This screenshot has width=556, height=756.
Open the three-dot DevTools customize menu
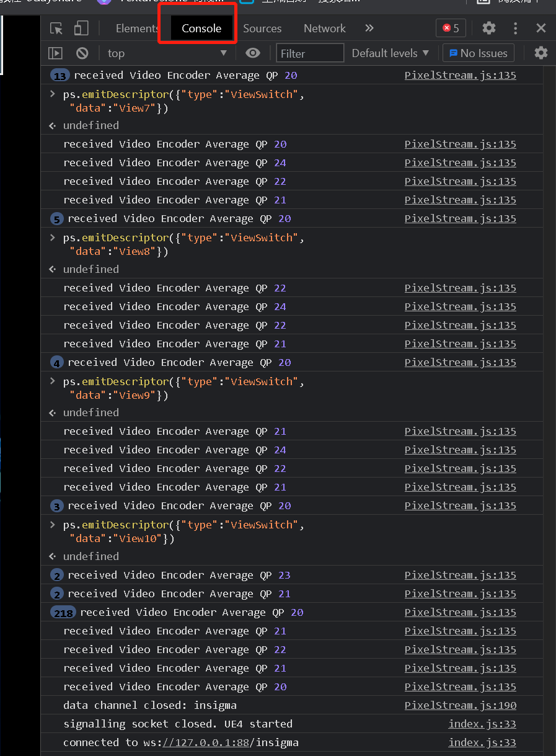coord(516,28)
